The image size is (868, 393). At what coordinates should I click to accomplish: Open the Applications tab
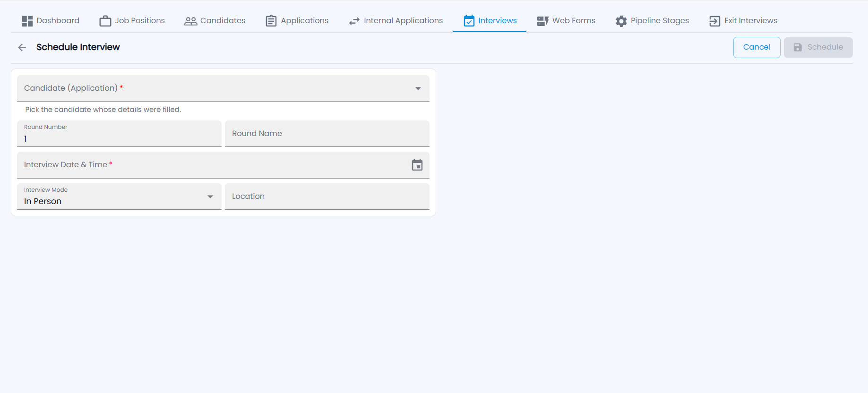point(297,21)
